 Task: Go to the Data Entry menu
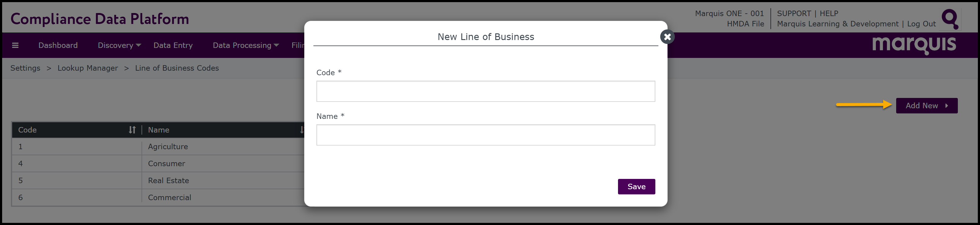pyautogui.click(x=173, y=45)
